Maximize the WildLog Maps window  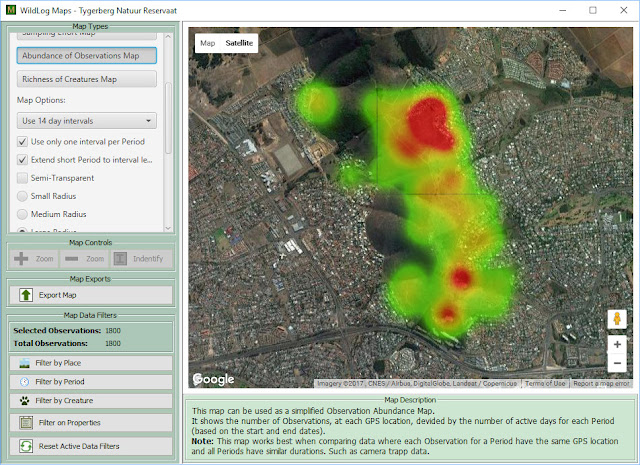tap(593, 10)
